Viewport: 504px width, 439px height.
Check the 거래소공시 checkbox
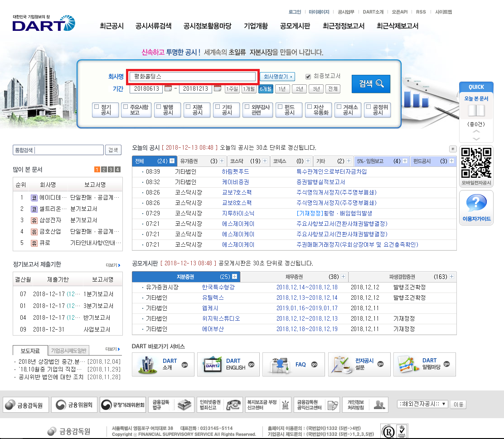coord(339,107)
